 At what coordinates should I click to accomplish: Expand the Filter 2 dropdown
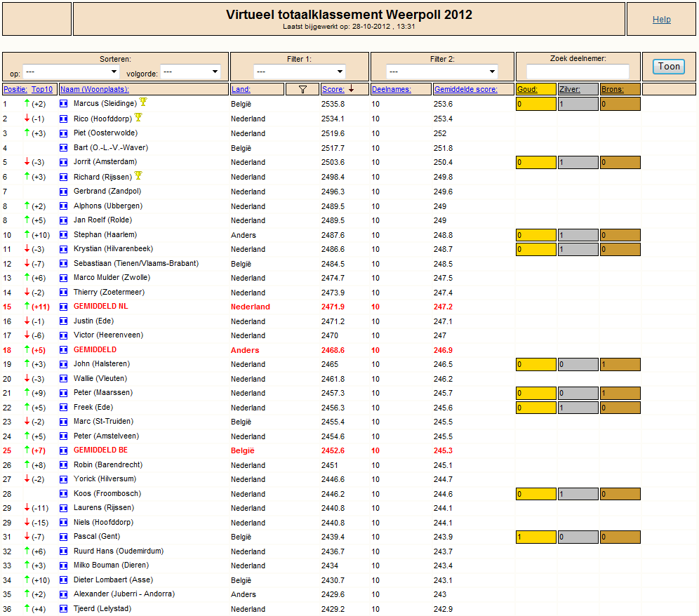click(441, 72)
